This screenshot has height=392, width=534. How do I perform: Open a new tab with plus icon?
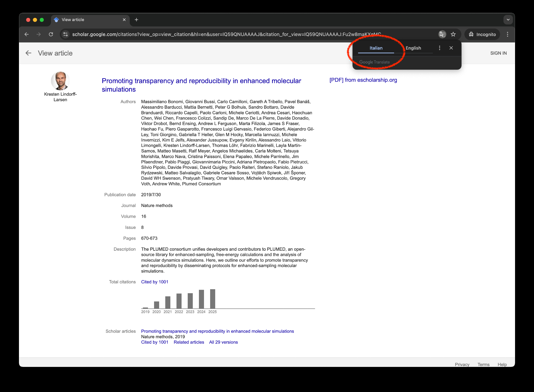[x=136, y=20]
